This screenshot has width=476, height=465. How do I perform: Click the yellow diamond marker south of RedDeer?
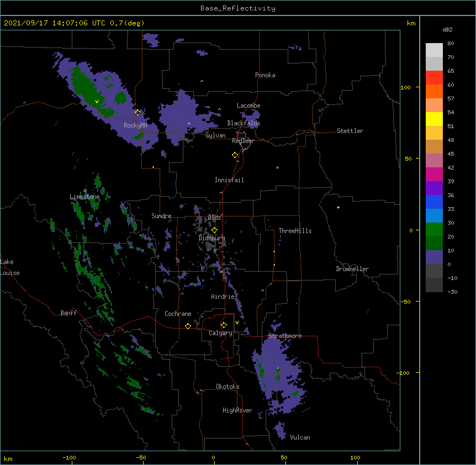[x=235, y=155]
